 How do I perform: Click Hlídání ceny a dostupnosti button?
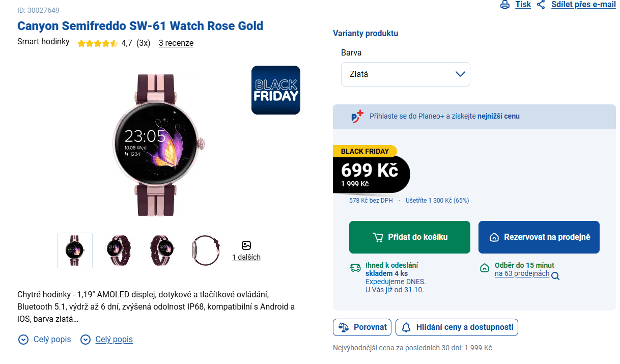[457, 327]
